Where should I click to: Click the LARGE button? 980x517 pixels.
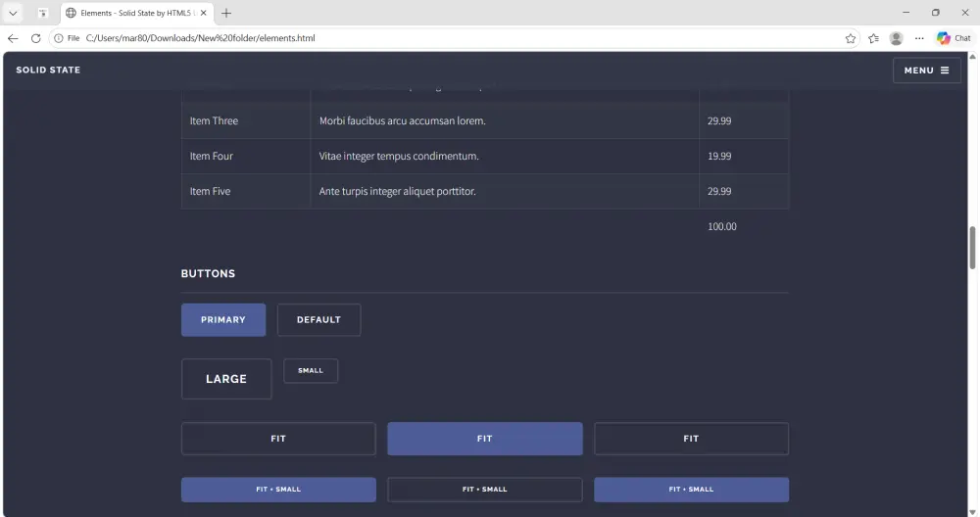click(x=226, y=379)
